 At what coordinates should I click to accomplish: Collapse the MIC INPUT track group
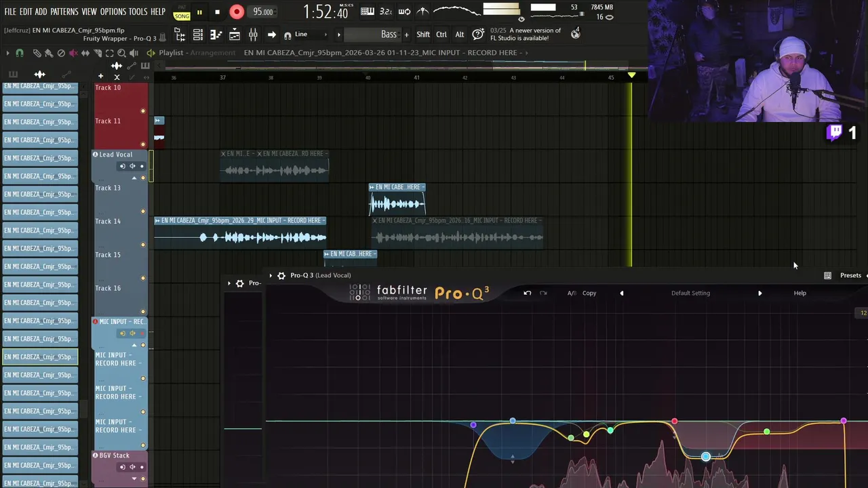coord(134,345)
